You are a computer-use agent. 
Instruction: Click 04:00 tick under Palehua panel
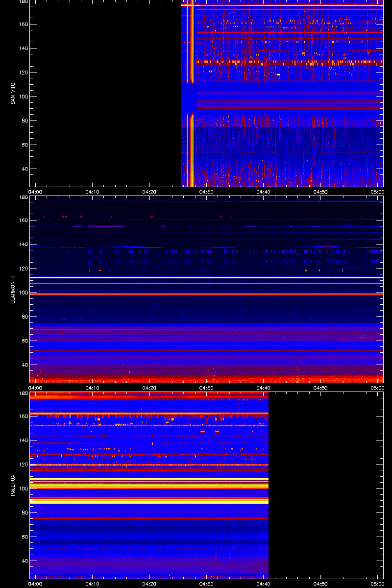click(x=35, y=584)
